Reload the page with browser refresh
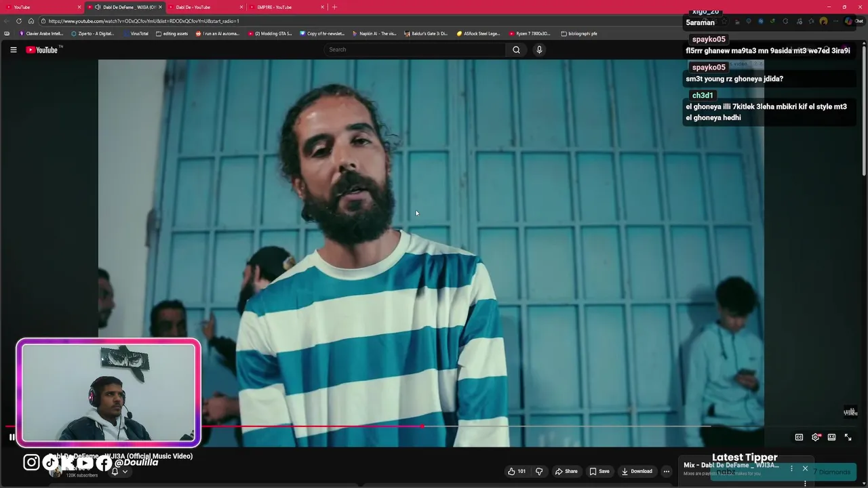Image resolution: width=868 pixels, height=488 pixels. (x=19, y=21)
